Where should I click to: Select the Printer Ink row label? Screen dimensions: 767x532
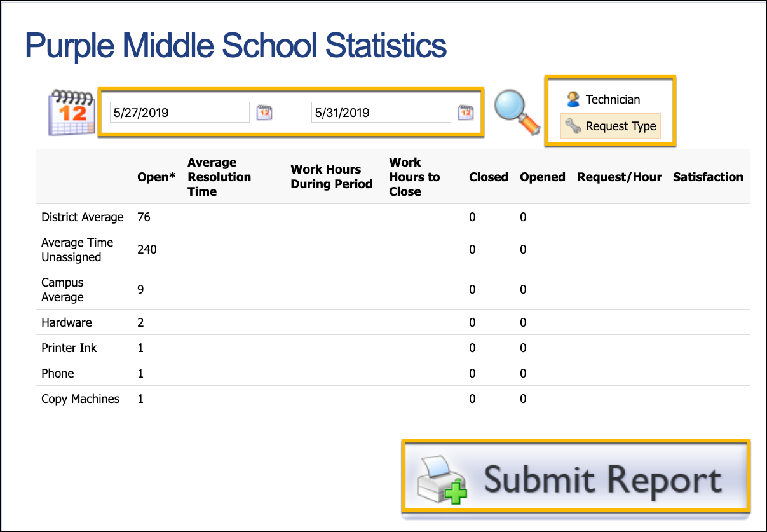pyautogui.click(x=69, y=348)
